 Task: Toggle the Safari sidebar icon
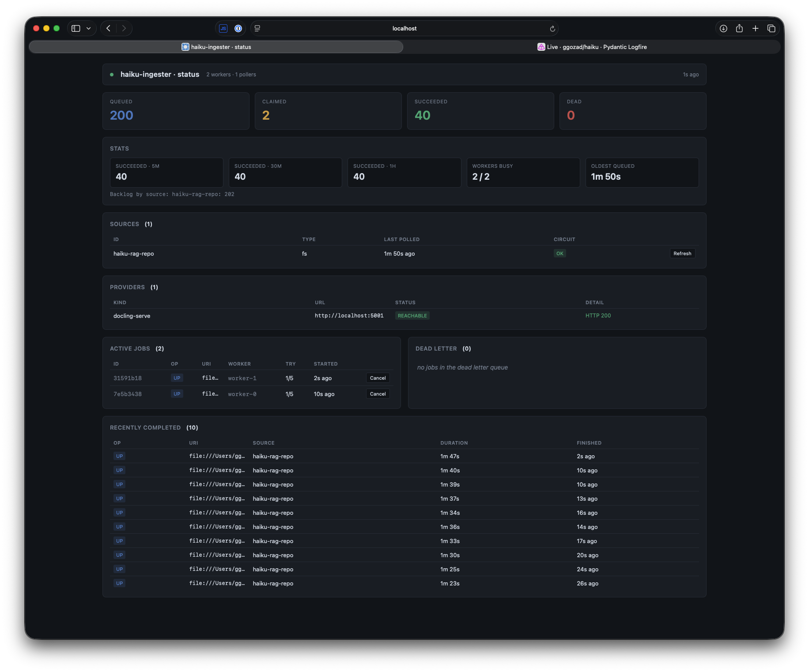click(x=76, y=28)
